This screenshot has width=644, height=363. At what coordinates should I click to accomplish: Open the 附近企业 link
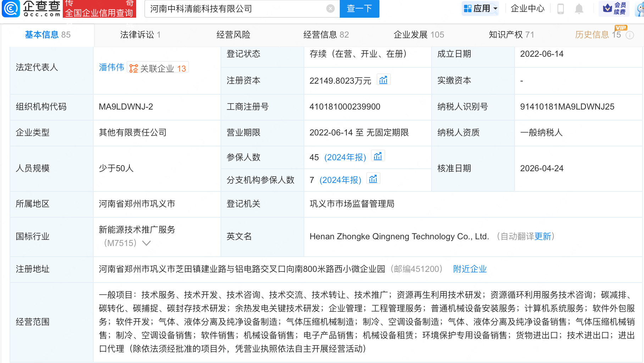coord(470,269)
